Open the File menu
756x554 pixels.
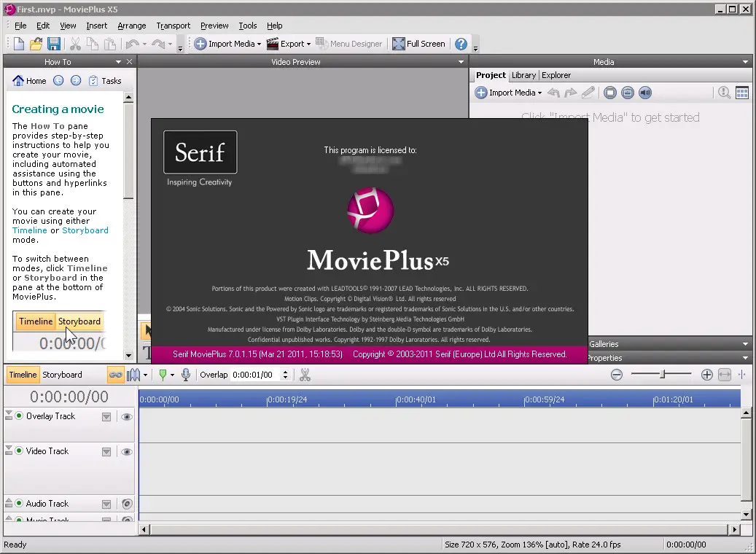pos(20,26)
